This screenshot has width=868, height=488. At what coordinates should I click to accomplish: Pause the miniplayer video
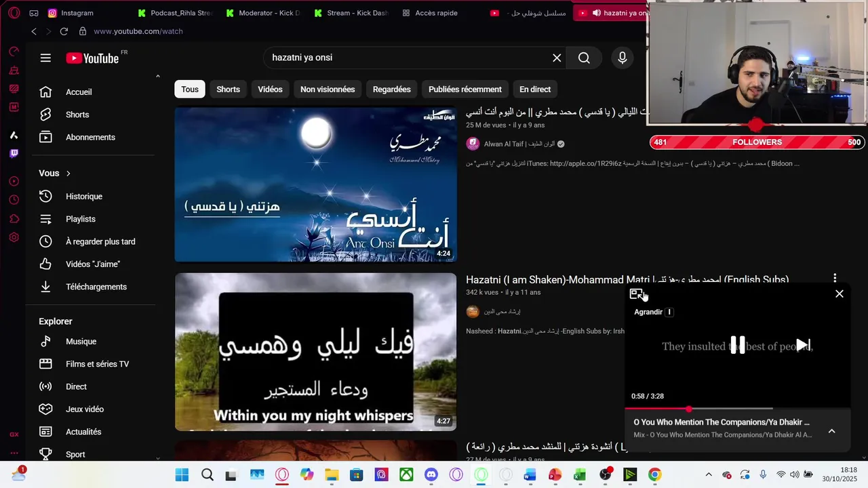coord(737,345)
